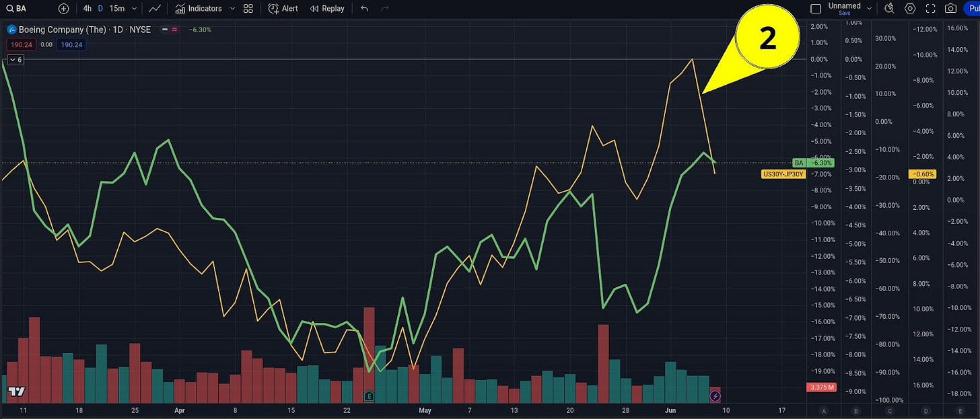Viewport: 980px width, 419px height.
Task: Take a chart snapshot with camera
Action: [x=950, y=9]
